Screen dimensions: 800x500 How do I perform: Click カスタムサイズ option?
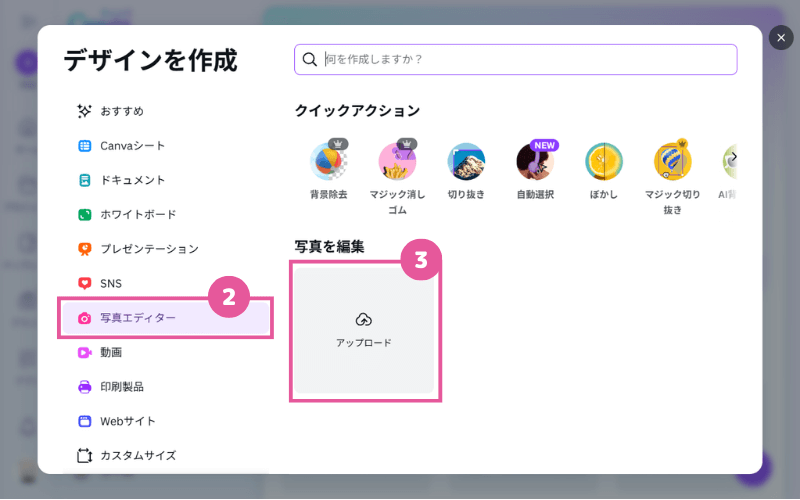point(137,455)
